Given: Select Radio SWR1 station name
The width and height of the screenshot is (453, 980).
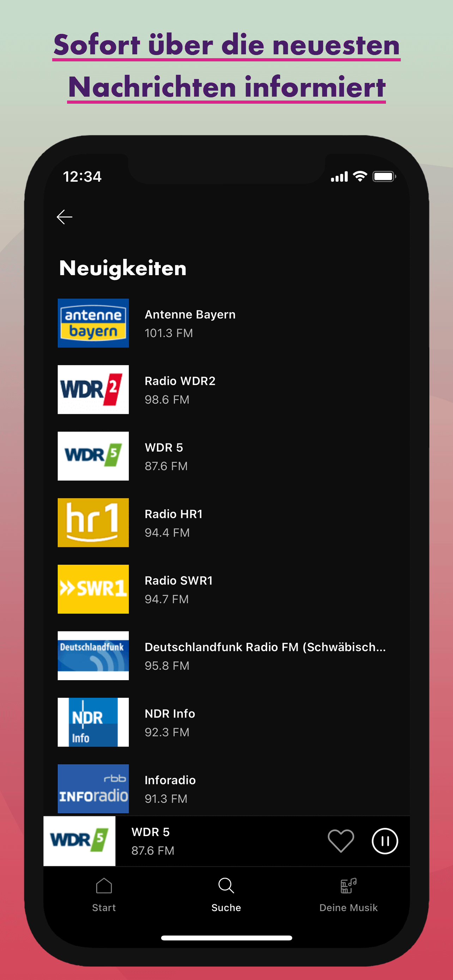Looking at the screenshot, I should [179, 581].
